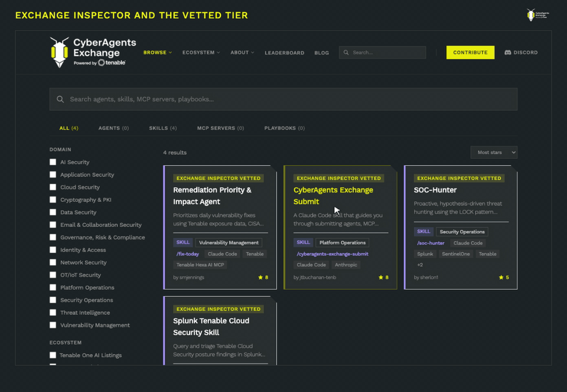This screenshot has height=392, width=567.
Task: Click the /fix-today command tag
Action: click(188, 254)
